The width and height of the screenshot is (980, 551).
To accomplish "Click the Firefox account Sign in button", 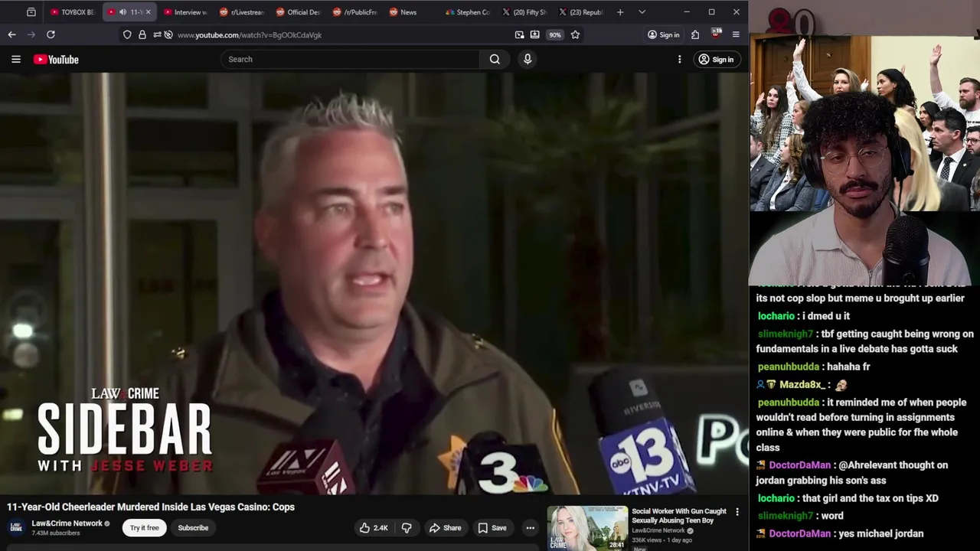I will click(663, 34).
